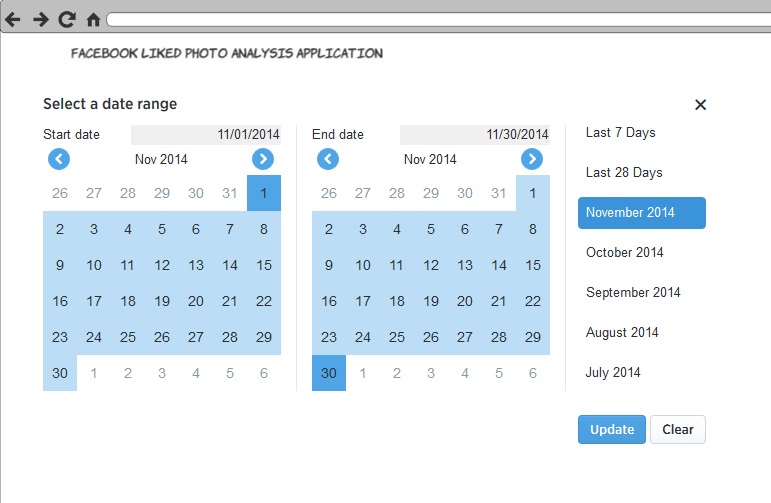The image size is (771, 503).
Task: Click the Start date field showing 11/01/2014
Action: click(206, 134)
